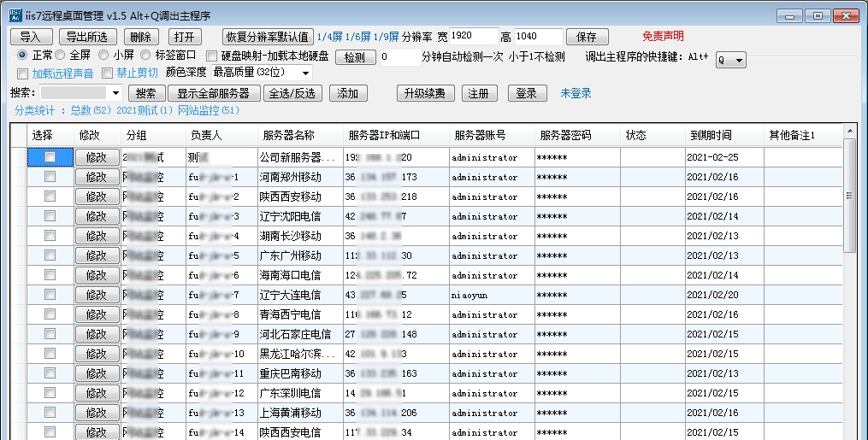Click the 导入 import button
The image size is (868, 440).
[30, 37]
